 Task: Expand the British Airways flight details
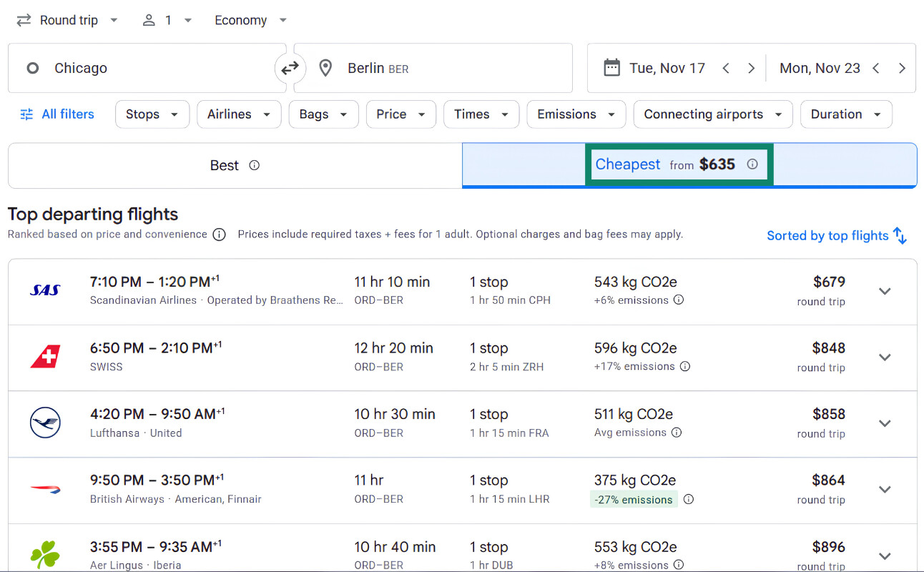[x=885, y=490]
